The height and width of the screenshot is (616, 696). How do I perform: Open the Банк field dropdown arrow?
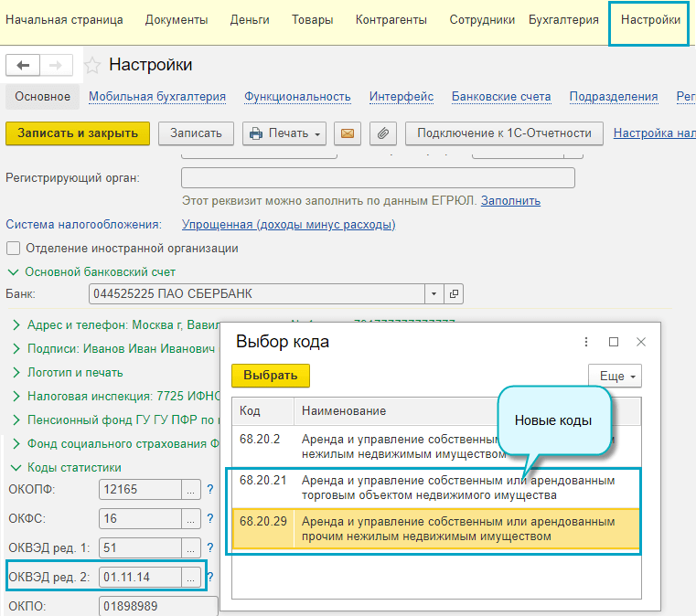tap(434, 294)
